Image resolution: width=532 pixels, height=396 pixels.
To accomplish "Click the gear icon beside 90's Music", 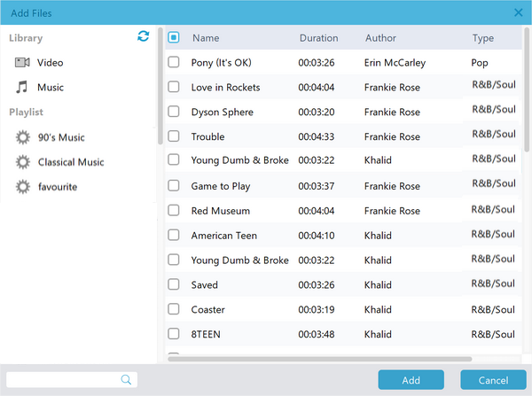I will (x=22, y=137).
